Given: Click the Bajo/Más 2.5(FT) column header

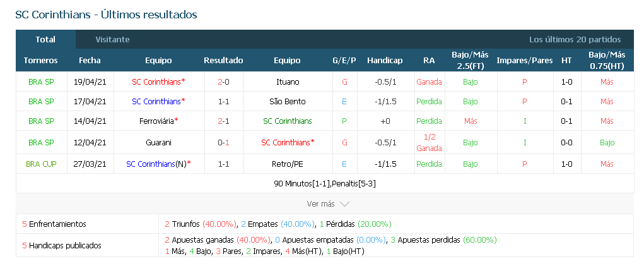Looking at the screenshot, I should (x=470, y=61).
